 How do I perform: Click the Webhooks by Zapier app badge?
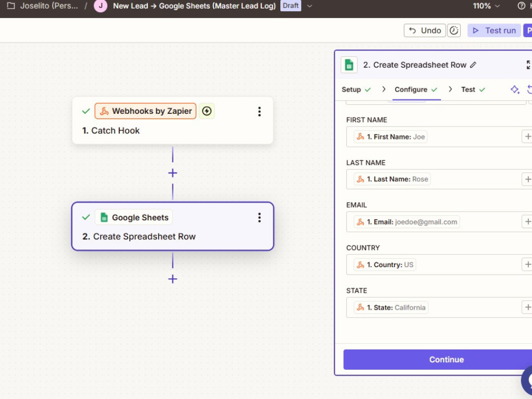point(145,111)
